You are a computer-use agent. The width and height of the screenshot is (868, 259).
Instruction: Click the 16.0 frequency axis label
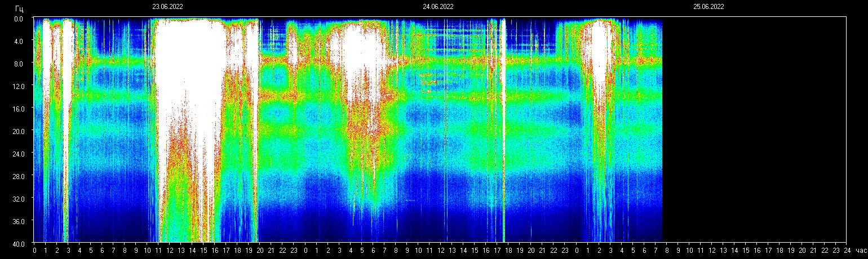(x=17, y=109)
